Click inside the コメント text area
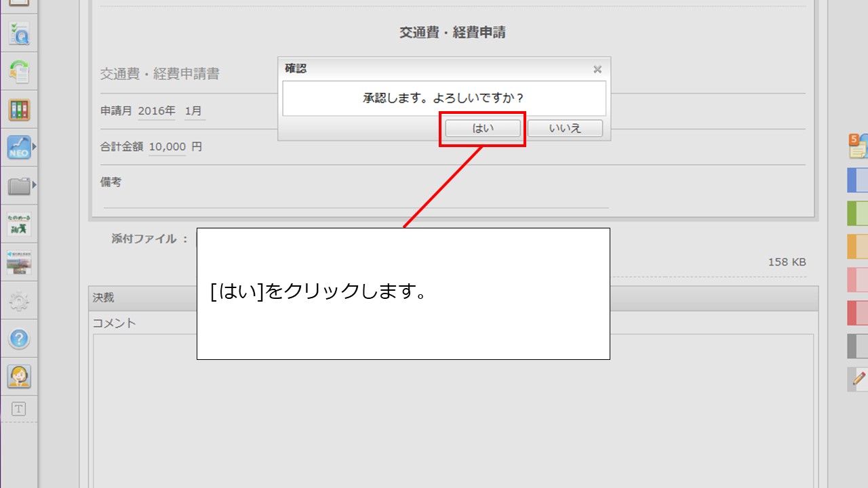Image resolution: width=868 pixels, height=488 pixels. [x=453, y=411]
